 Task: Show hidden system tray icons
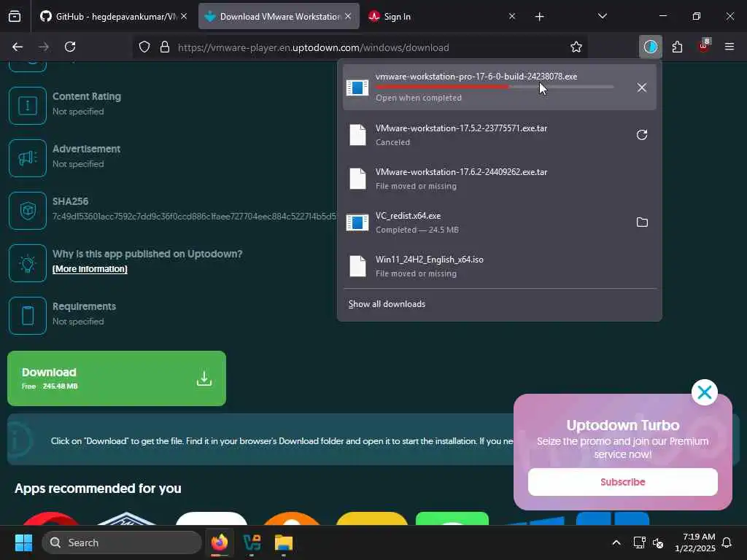(616, 542)
